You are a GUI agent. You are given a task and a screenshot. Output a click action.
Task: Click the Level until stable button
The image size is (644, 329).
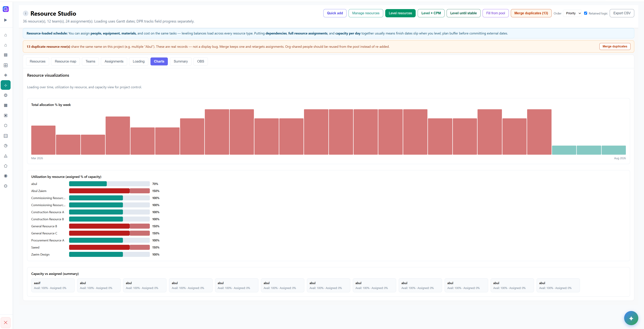464,13
